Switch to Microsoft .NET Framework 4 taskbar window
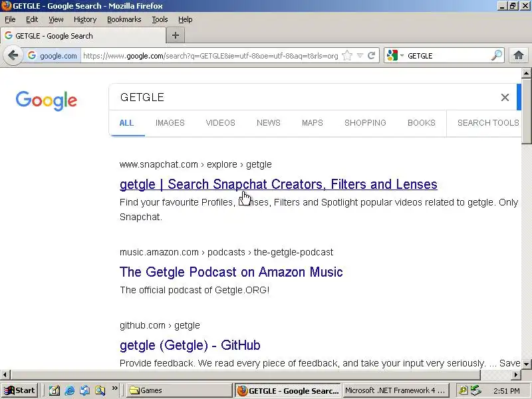The height and width of the screenshot is (399, 532). click(396, 390)
